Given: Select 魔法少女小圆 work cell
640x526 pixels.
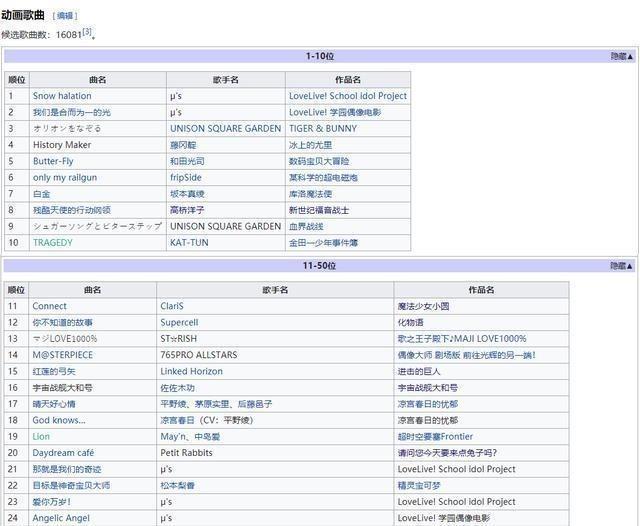Looking at the screenshot, I should (x=423, y=306).
